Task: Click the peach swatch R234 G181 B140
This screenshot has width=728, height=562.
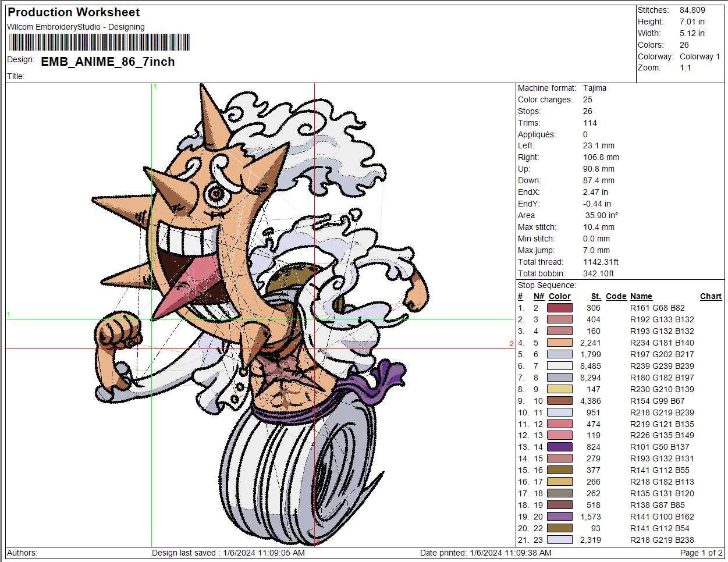Action: [x=559, y=343]
